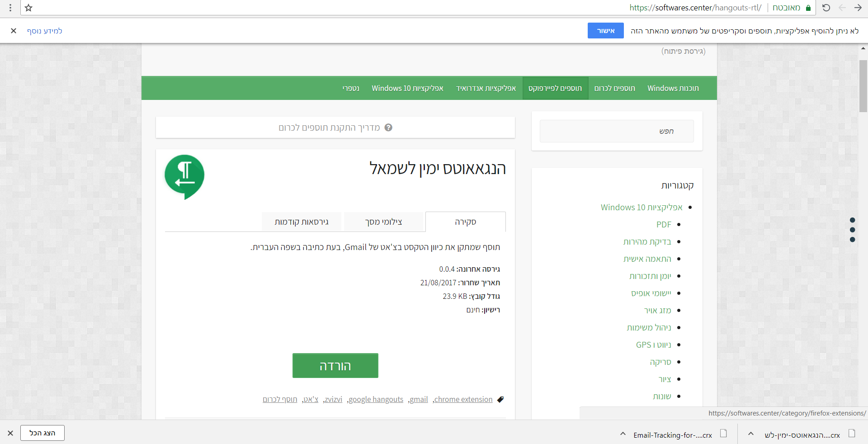Click the scrollbar up arrow
The height and width of the screenshot is (444, 868).
(863, 47)
